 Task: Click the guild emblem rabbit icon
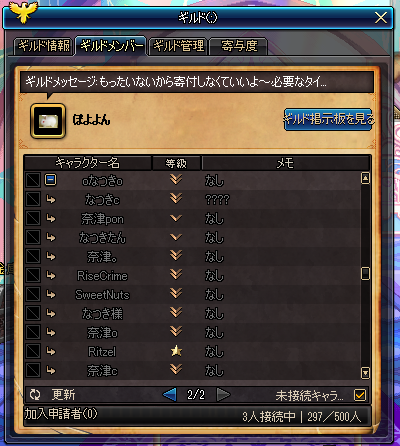[48, 121]
